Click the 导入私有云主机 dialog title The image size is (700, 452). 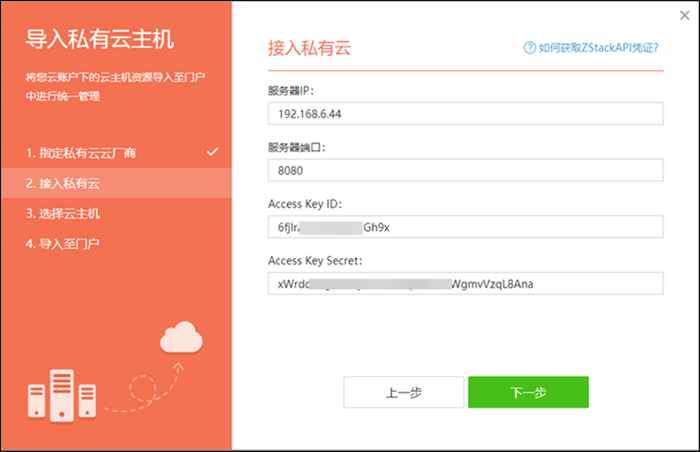(100, 40)
